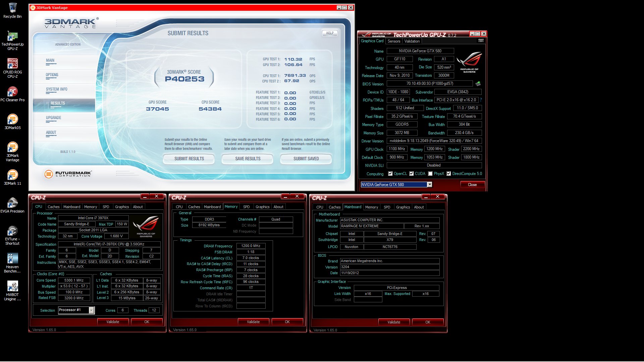This screenshot has height=362, width=644.
Task: Launch the 3DMark05 desktop shortcut
Action: point(12,122)
